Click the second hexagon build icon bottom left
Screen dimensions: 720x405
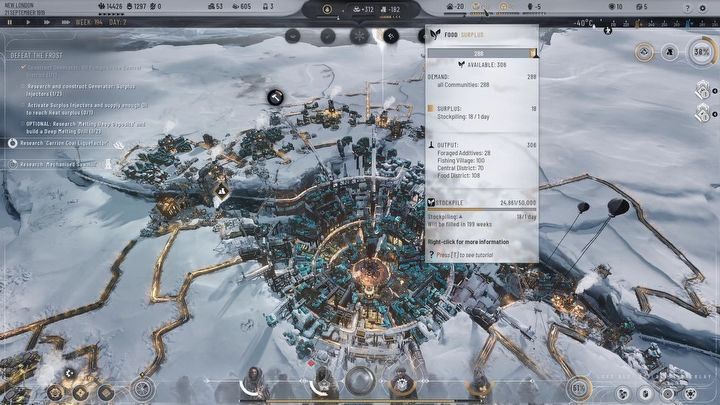(81, 393)
